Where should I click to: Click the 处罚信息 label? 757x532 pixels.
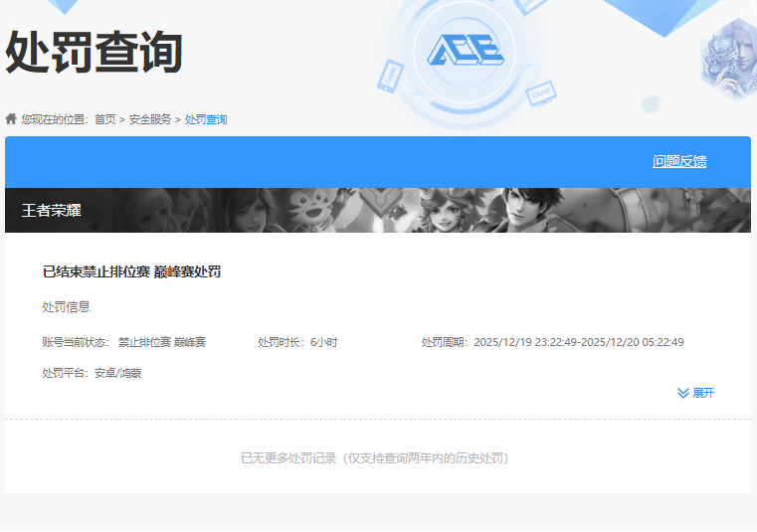[x=66, y=307]
